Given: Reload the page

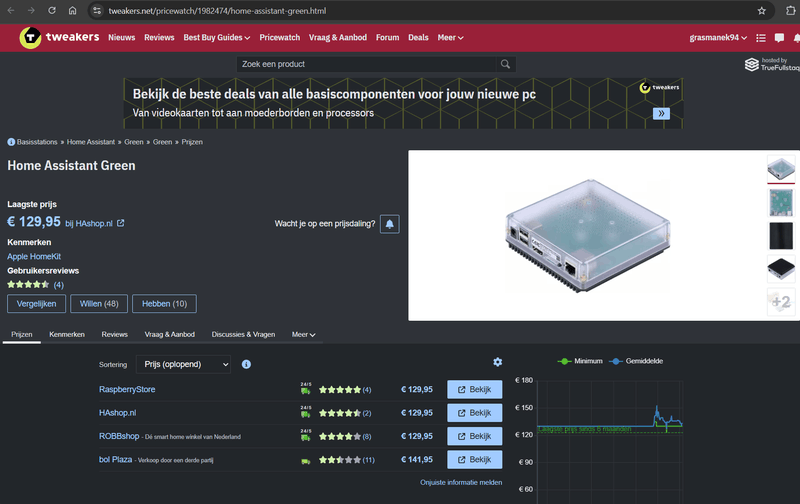Looking at the screenshot, I should [x=52, y=11].
